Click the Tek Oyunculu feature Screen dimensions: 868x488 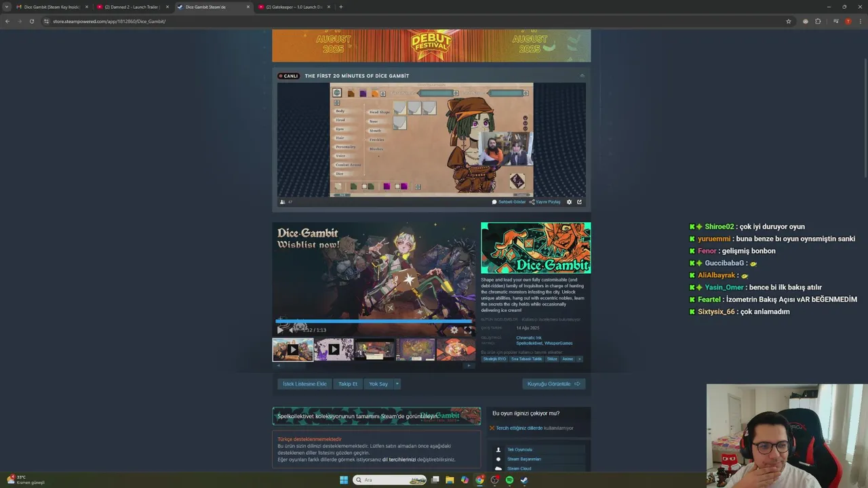pyautogui.click(x=519, y=449)
